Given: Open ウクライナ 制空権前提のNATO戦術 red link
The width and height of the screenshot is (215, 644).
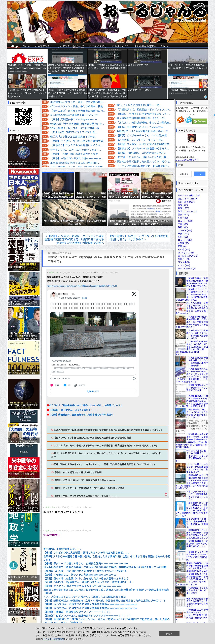Looking at the screenshot, I should [x=85, y=405].
